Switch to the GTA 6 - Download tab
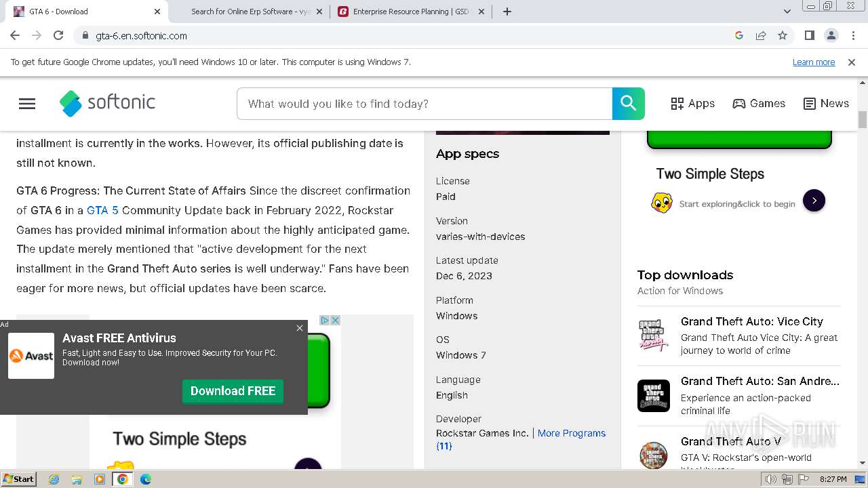This screenshot has height=488, width=868. 85,12
